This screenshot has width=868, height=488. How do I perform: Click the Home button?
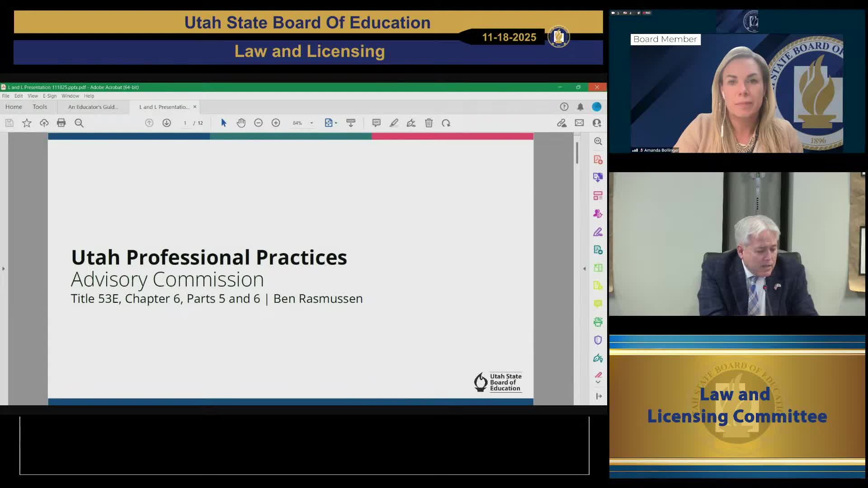pyautogui.click(x=14, y=107)
